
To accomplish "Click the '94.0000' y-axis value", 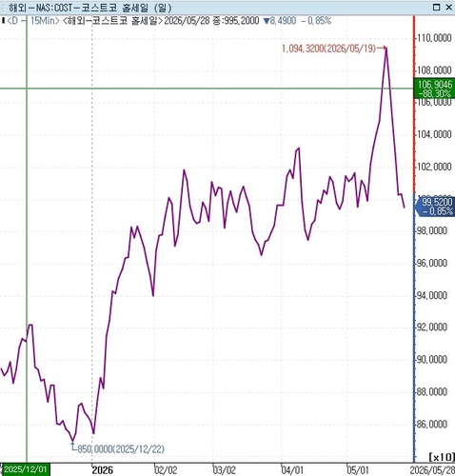I will click(432, 295).
